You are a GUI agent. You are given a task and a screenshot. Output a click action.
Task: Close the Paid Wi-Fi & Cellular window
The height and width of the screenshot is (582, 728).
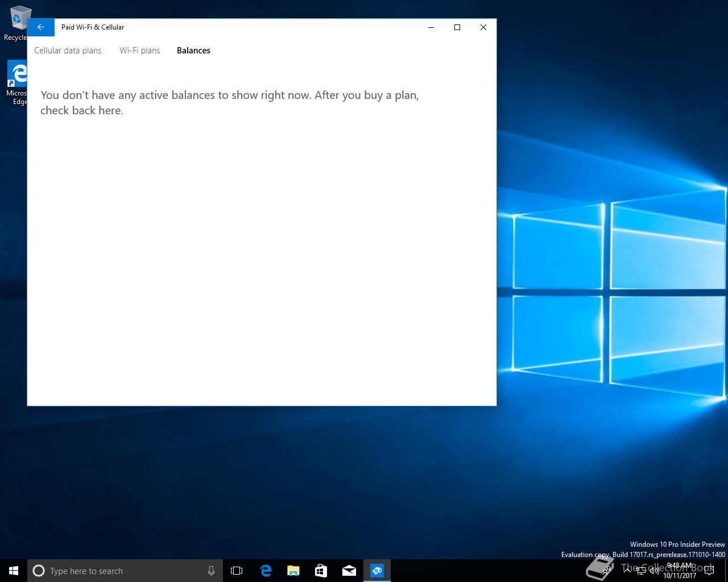click(x=483, y=27)
